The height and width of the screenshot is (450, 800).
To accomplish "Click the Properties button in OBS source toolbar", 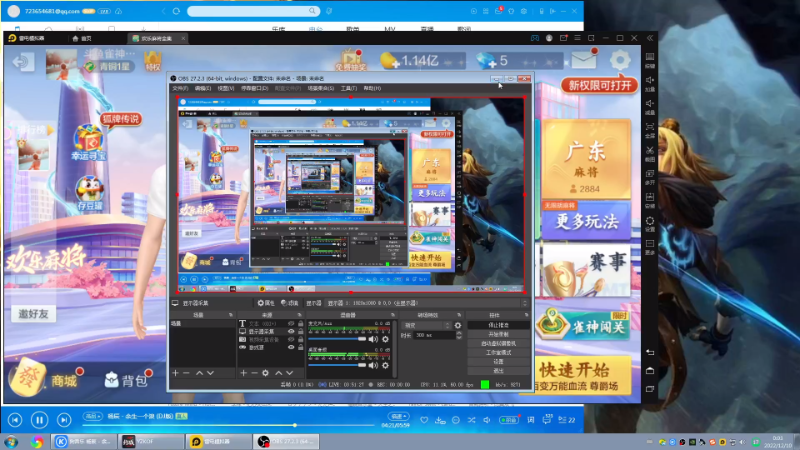I will 266,303.
